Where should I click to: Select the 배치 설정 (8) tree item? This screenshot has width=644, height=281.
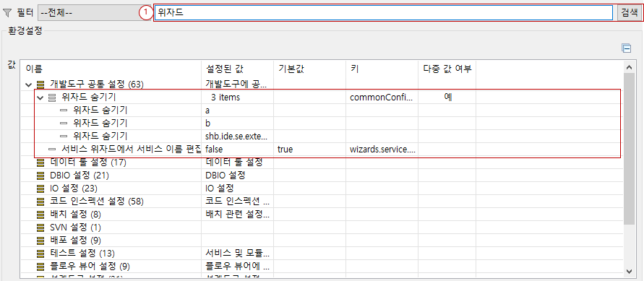tap(75, 215)
